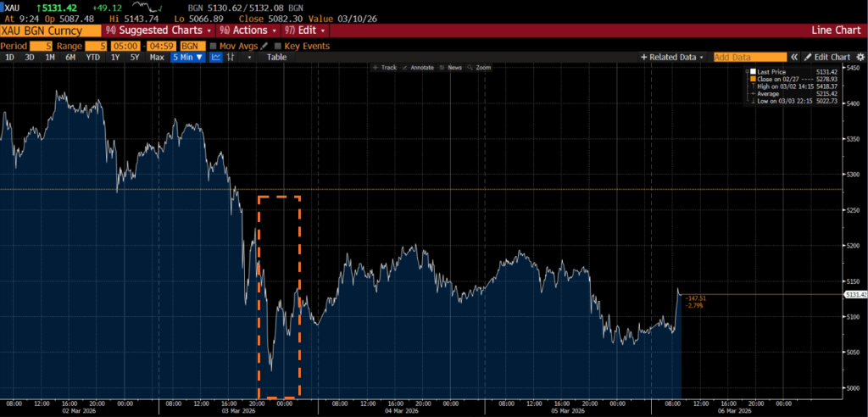
Task: Select the line chart type icon
Action: click(x=216, y=57)
